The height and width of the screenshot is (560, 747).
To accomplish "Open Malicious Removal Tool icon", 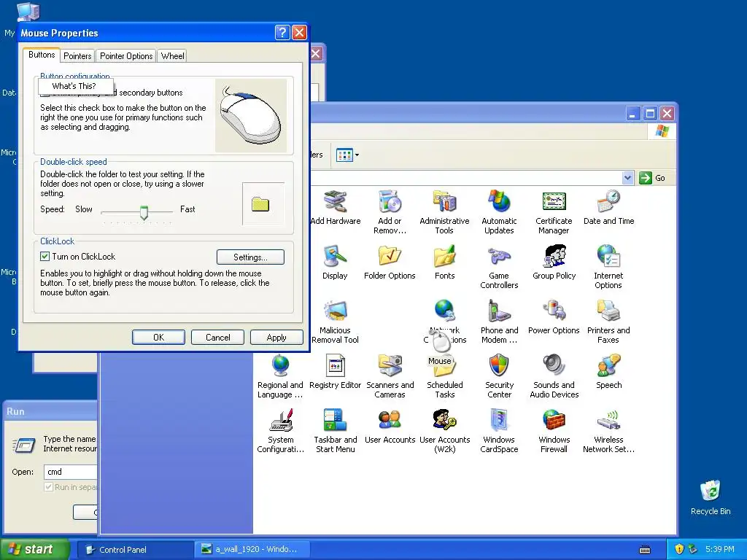I will pyautogui.click(x=335, y=322).
